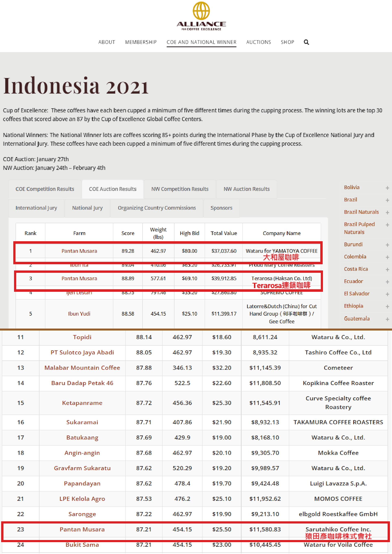Viewport: 392px width, 554px height.
Task: Expand the Colombia plus icon
Action: tap(387, 257)
